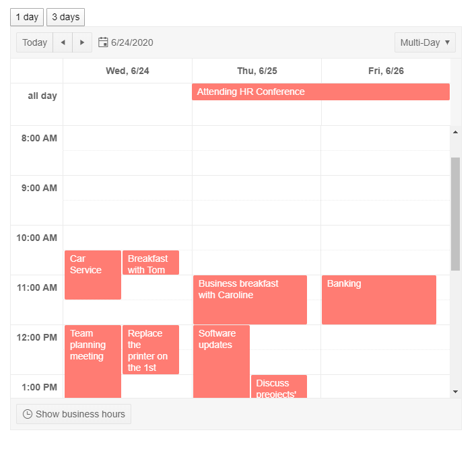Select the Car Service appointment
This screenshot has width=476, height=449.
(92, 275)
